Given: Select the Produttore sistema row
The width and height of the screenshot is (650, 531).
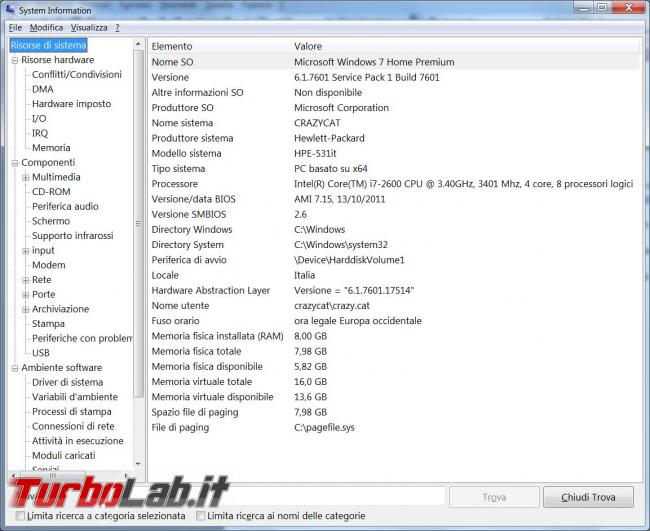Looking at the screenshot, I should coord(394,138).
